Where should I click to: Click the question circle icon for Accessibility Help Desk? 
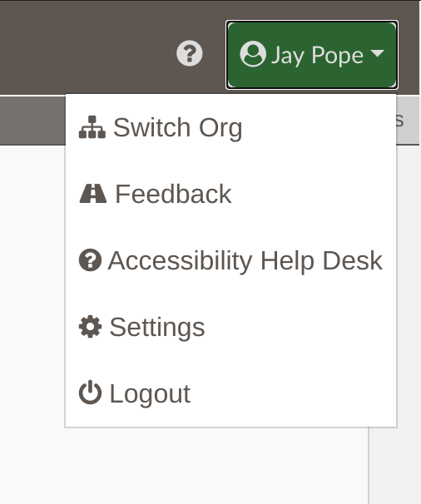point(90,260)
